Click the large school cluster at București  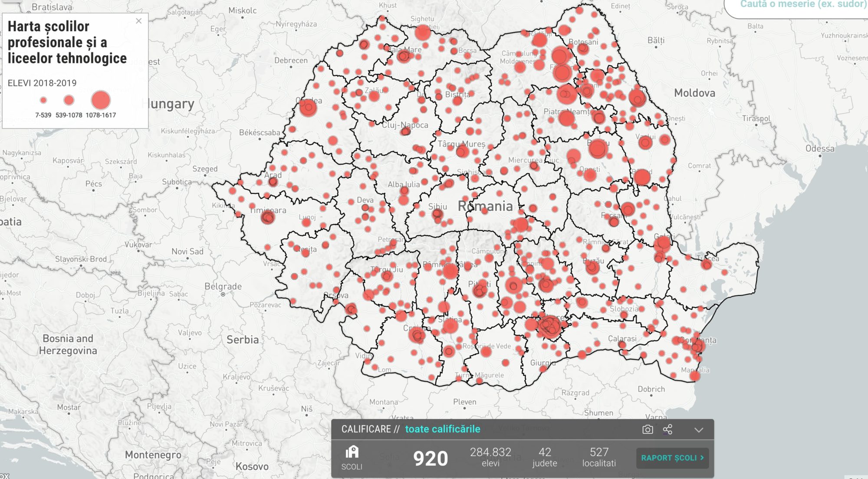tap(550, 326)
